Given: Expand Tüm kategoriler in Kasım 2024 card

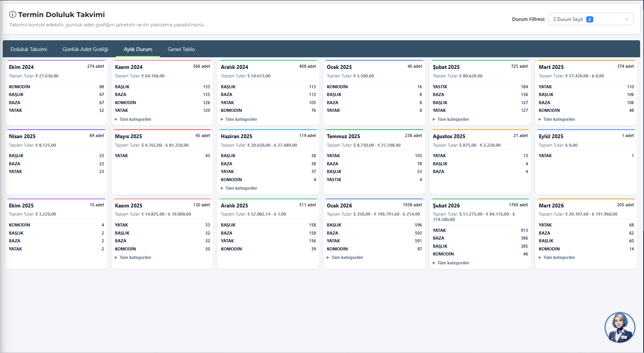Looking at the screenshot, I should pyautogui.click(x=135, y=119).
